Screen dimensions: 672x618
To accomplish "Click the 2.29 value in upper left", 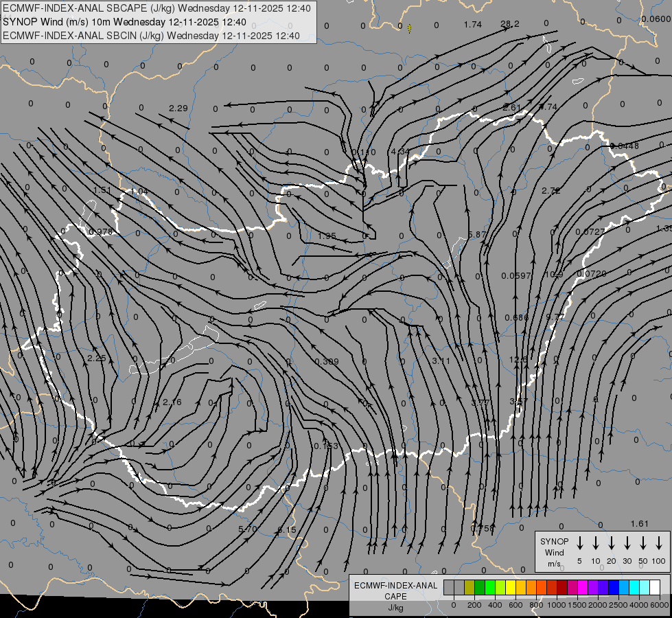I will tap(178, 108).
